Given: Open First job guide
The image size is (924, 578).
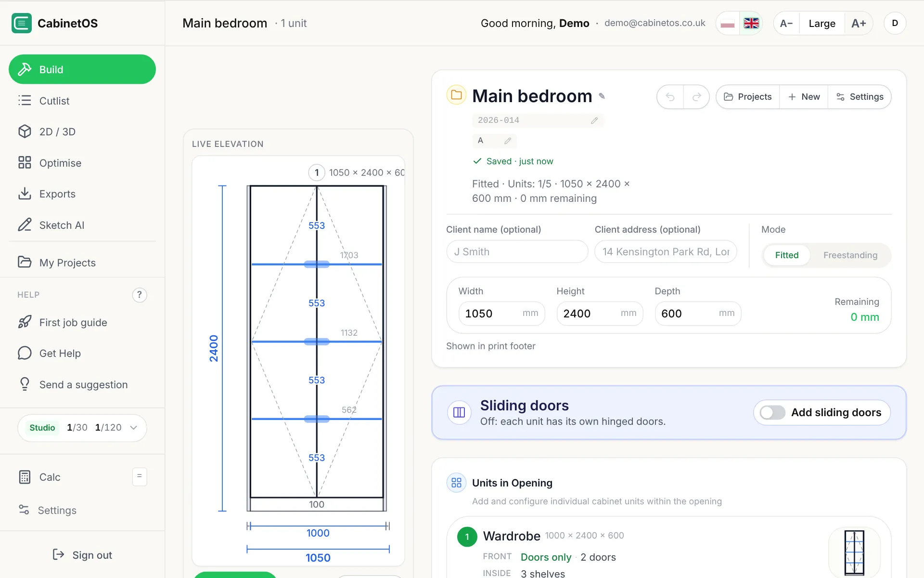Looking at the screenshot, I should tap(82, 322).
